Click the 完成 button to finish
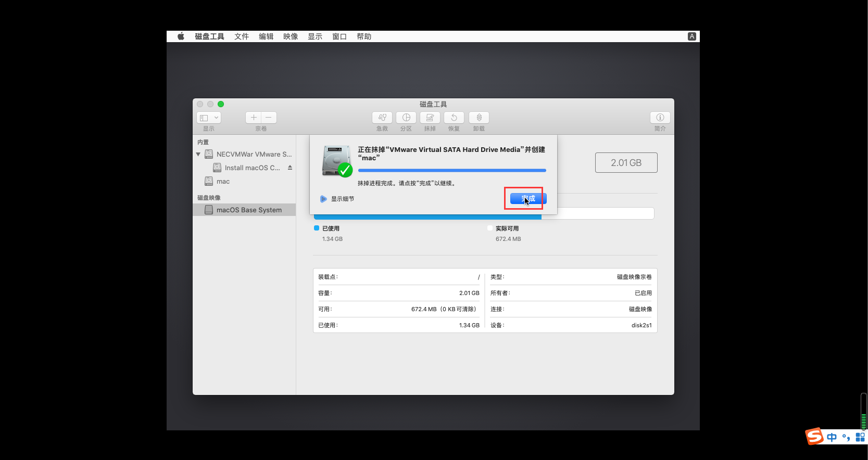The height and width of the screenshot is (460, 868). 529,199
